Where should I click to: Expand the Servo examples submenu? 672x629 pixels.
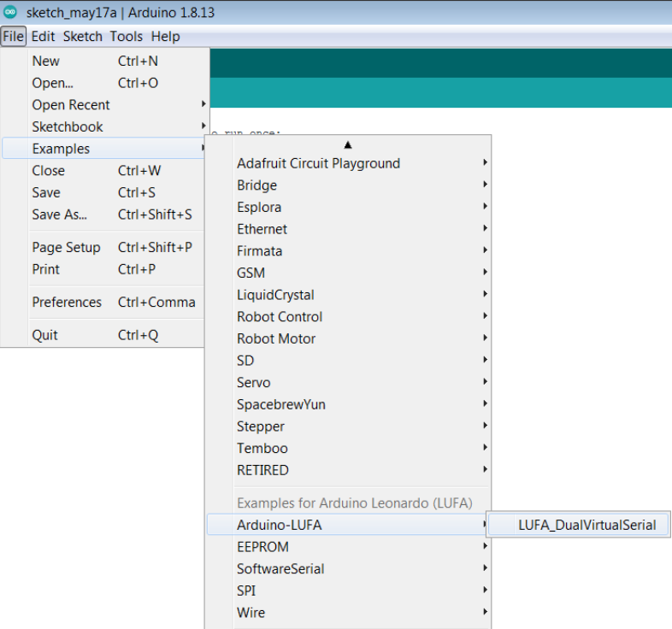point(348,382)
